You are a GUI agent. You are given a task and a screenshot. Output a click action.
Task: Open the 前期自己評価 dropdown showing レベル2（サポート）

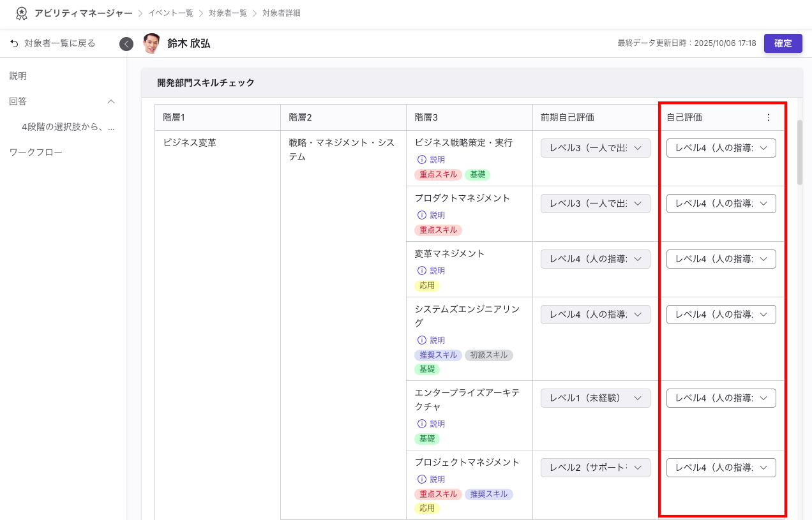click(595, 467)
